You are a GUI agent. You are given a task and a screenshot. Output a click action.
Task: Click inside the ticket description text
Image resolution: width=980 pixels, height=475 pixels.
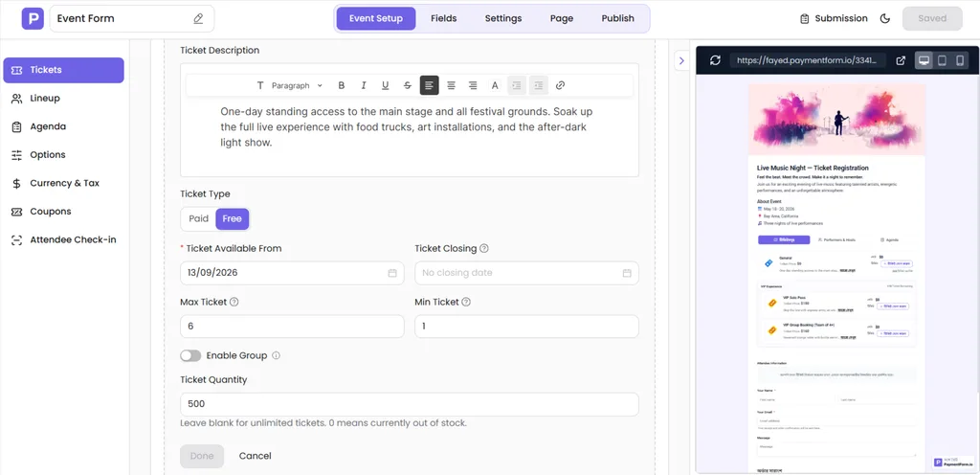[x=406, y=126]
